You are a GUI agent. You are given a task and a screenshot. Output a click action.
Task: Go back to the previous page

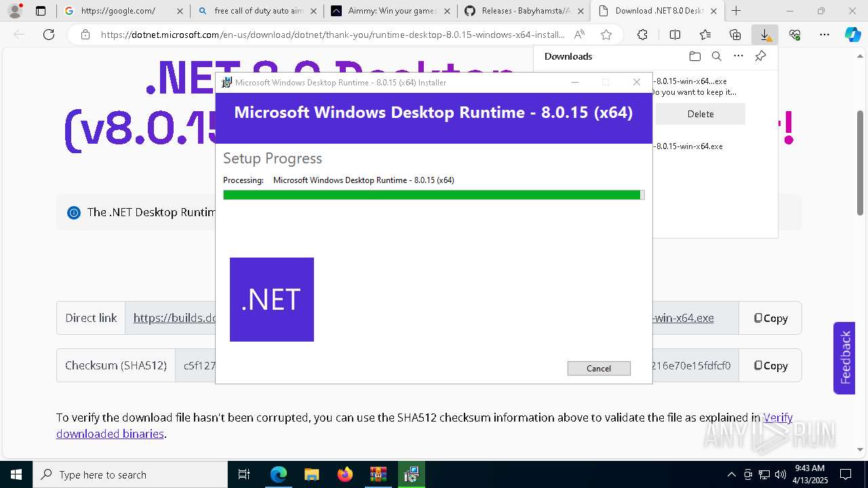click(x=19, y=35)
